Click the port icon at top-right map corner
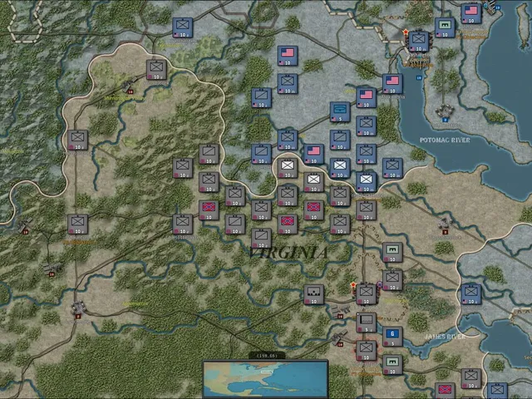 point(491,6)
